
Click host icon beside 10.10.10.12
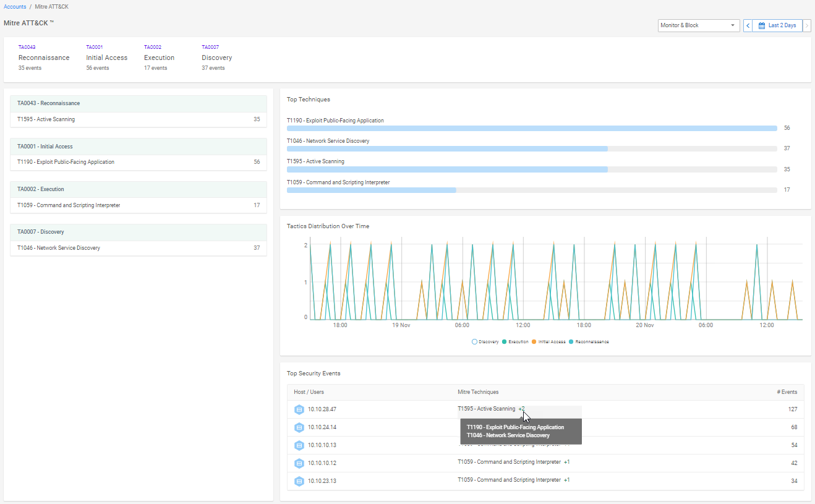299,463
